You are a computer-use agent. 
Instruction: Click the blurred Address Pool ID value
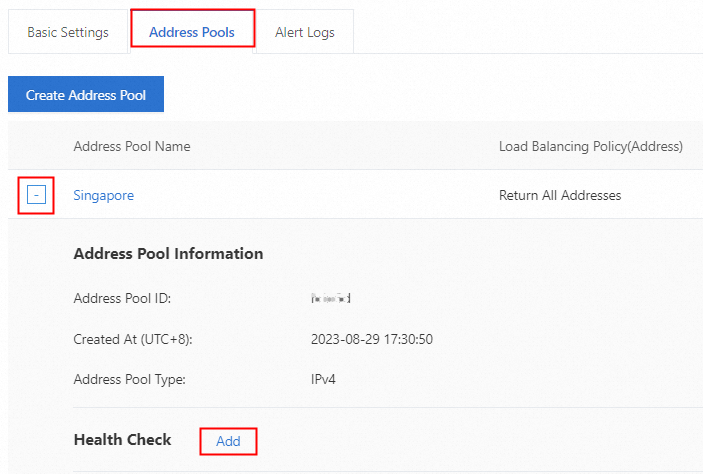tap(331, 298)
